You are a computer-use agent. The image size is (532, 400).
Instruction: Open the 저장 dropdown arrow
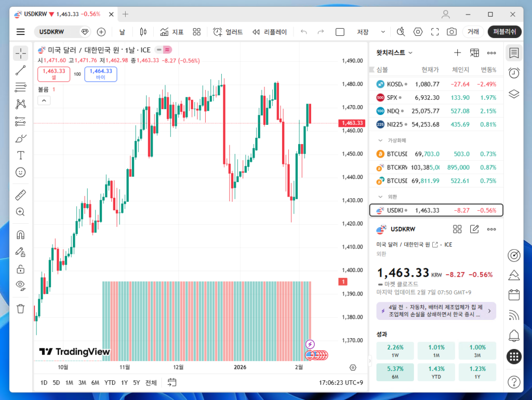coord(383,32)
